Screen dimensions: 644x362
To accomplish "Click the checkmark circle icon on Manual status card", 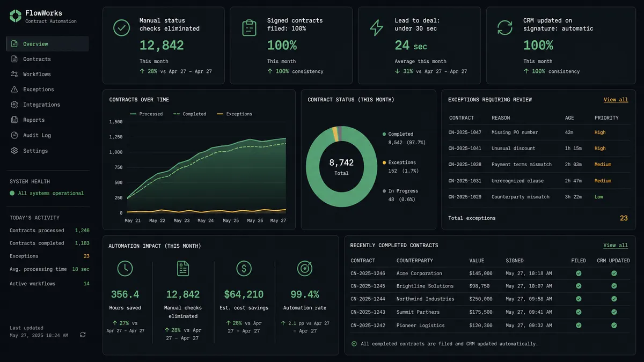I will 121,28.
